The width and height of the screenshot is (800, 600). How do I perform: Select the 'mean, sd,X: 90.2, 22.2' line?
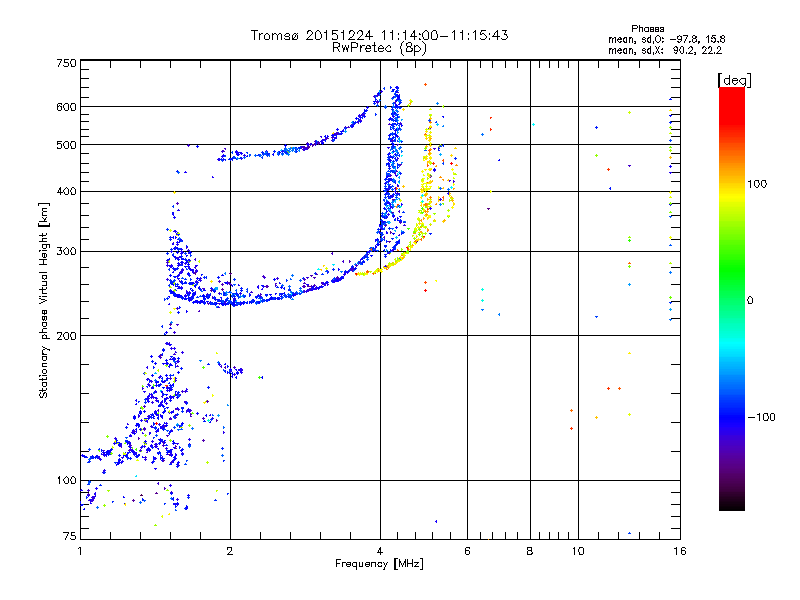[665, 50]
